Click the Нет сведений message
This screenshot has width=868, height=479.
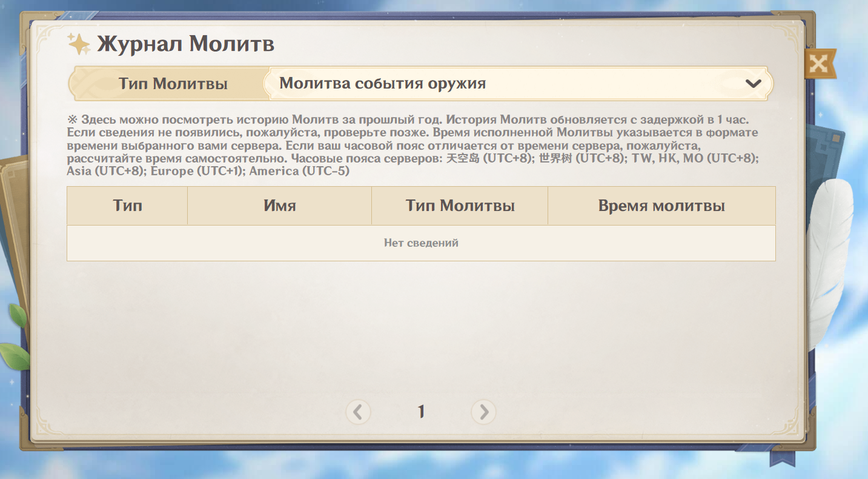click(421, 243)
